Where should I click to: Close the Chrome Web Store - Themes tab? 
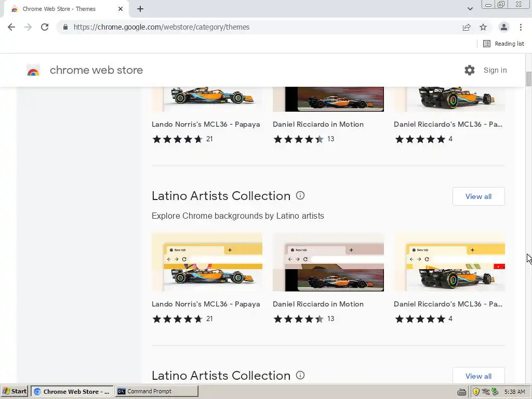tap(121, 9)
